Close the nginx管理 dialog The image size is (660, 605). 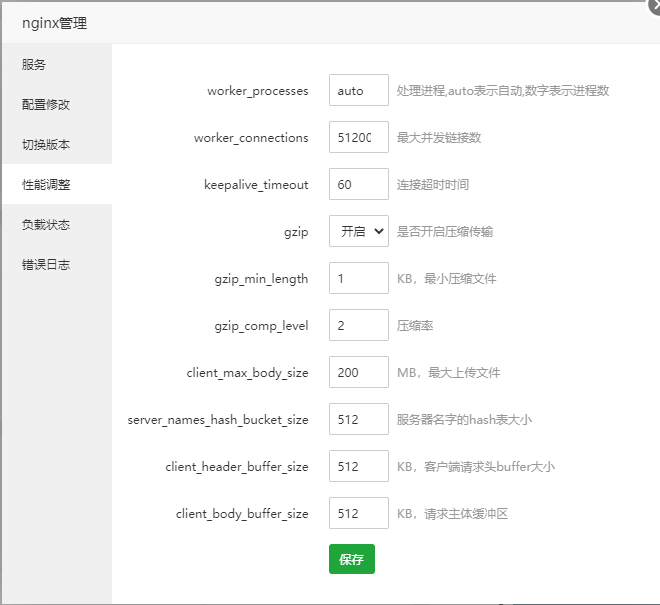[655, 6]
